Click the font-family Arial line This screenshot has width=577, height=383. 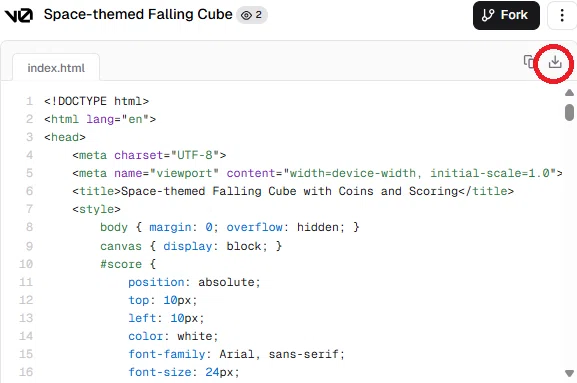236,354
